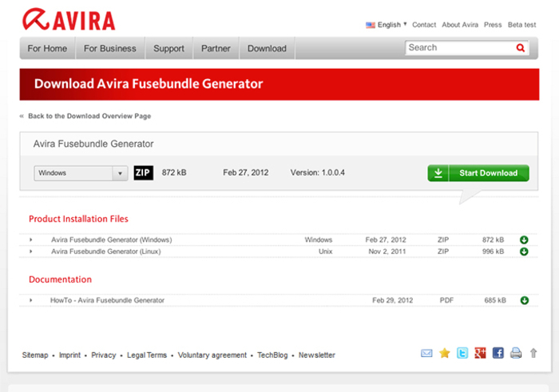Click the PDF file type cell
The height and width of the screenshot is (392, 559).
pos(446,300)
